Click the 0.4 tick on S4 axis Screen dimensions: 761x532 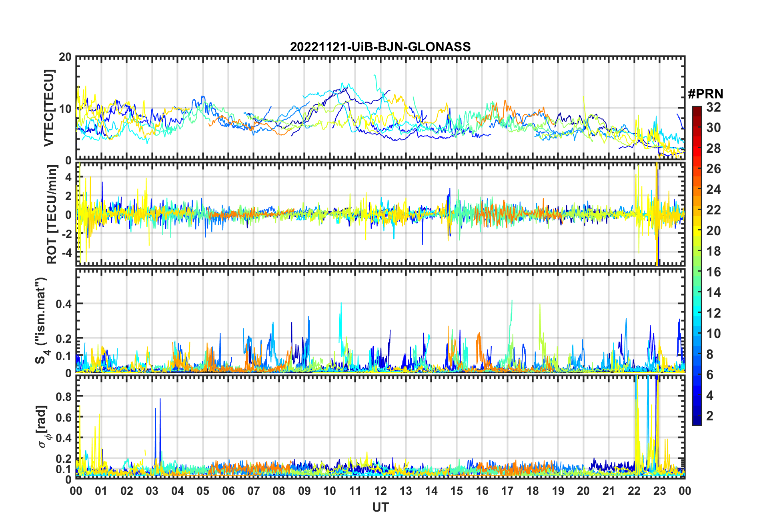tap(64, 304)
